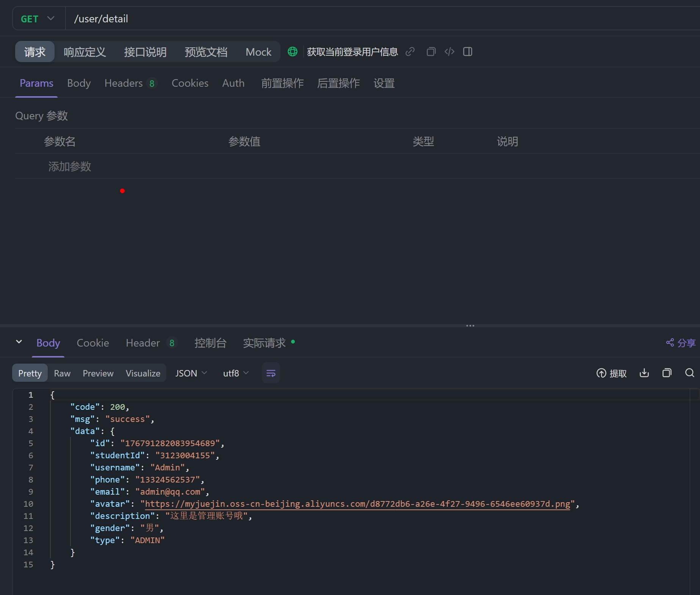Click the 参数名 column header
The height and width of the screenshot is (595, 700).
pyautogui.click(x=60, y=141)
